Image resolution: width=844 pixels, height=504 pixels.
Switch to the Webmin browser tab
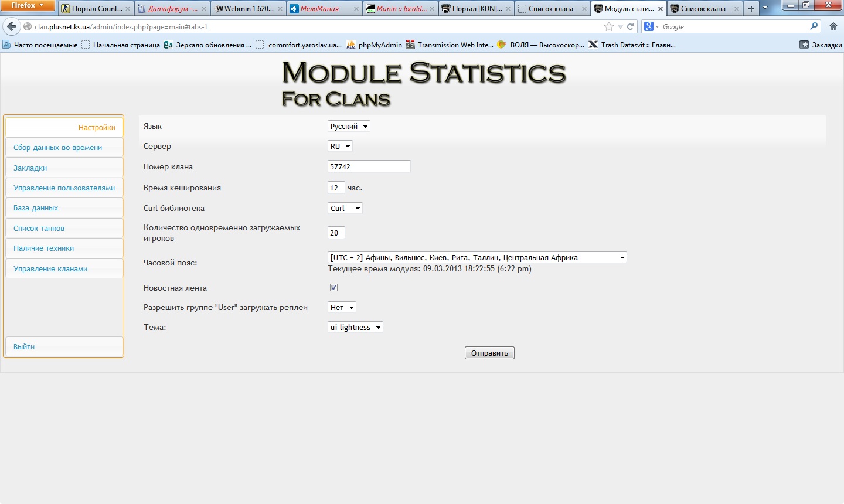[246, 9]
